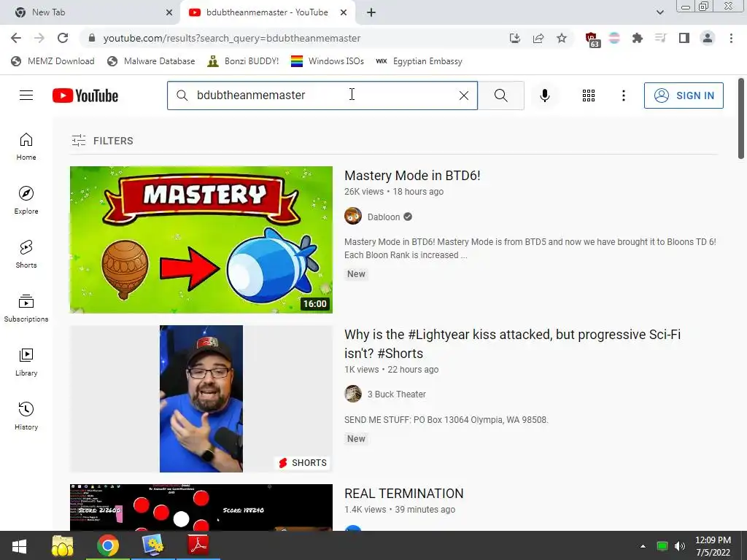747x560 pixels.
Task: Click the page's vertical scrollbar thumb
Action: 741,119
